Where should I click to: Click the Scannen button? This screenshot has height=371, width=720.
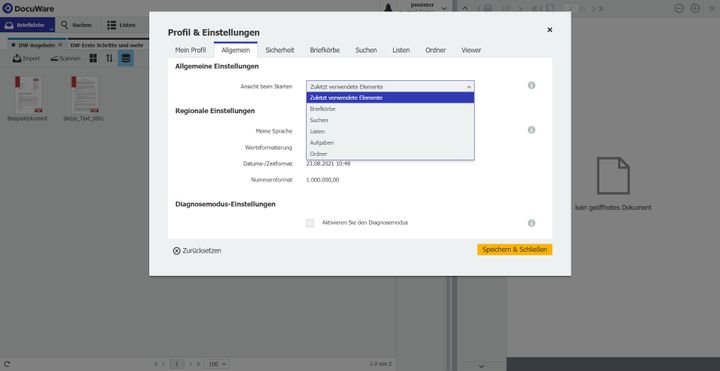click(x=66, y=59)
